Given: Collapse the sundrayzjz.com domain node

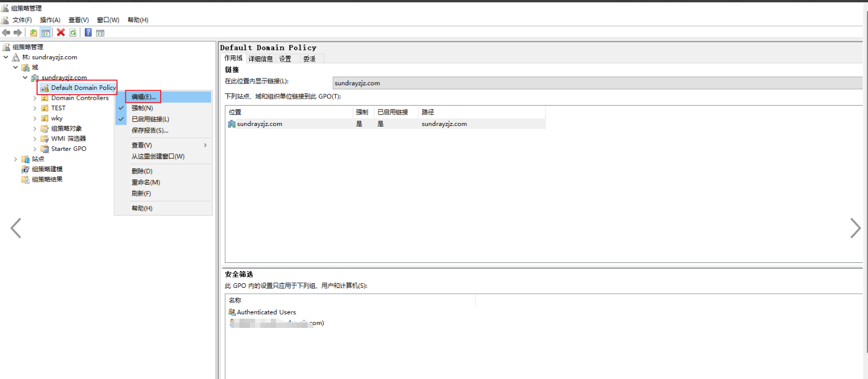Looking at the screenshot, I should (25, 78).
